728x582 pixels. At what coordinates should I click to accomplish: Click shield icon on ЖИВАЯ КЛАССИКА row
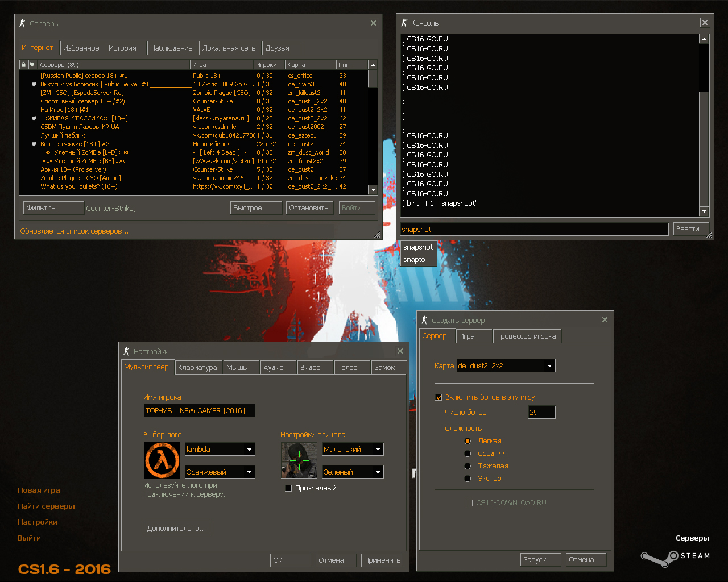tap(34, 118)
